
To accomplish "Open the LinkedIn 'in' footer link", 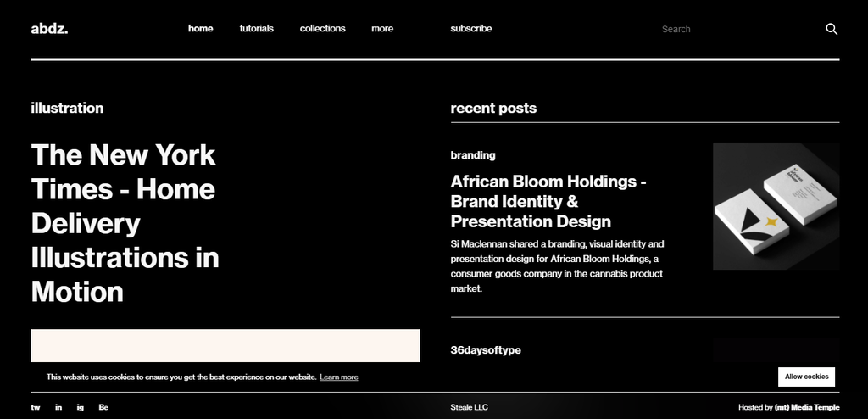I will (58, 407).
